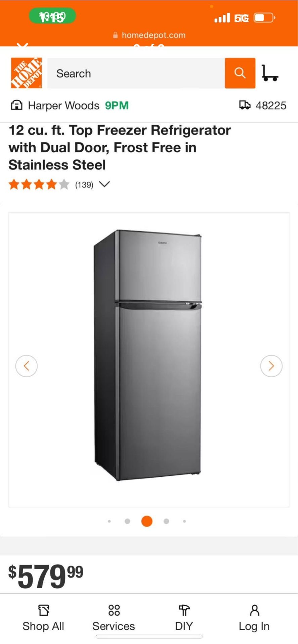Tap the refrigerator product image
Screen dimensions: 298x644
pyautogui.click(x=148, y=355)
